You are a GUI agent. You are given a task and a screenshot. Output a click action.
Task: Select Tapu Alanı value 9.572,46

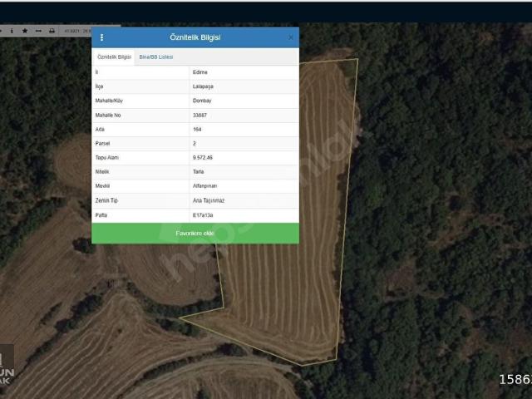click(203, 158)
